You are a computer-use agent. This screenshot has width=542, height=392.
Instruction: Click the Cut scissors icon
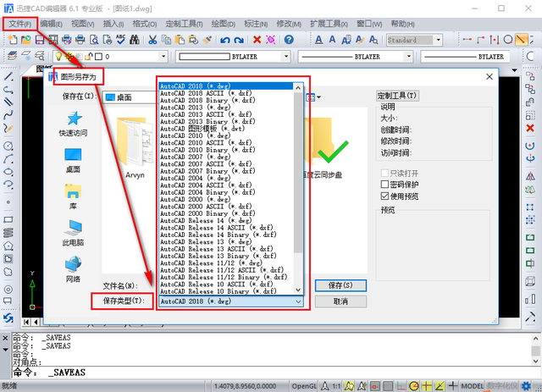tap(152, 40)
